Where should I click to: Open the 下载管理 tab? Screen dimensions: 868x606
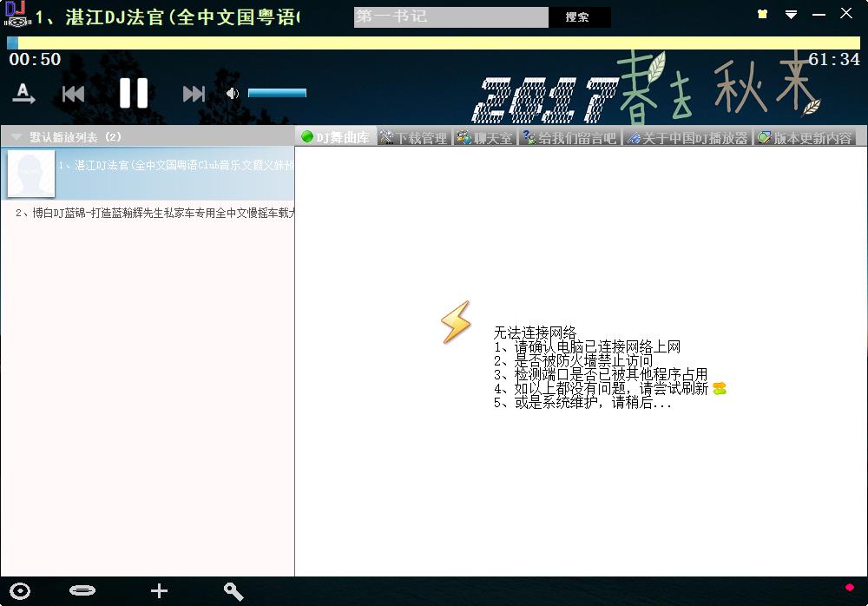pos(414,137)
